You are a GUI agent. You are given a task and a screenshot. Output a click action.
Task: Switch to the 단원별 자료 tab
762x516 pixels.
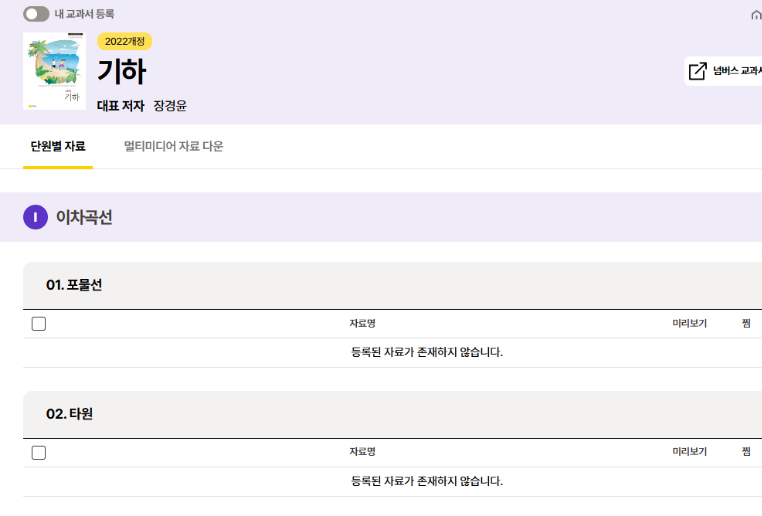(x=58, y=146)
